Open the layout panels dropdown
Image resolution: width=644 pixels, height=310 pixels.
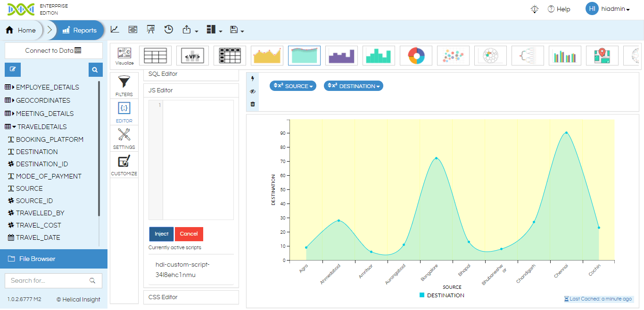click(x=215, y=30)
